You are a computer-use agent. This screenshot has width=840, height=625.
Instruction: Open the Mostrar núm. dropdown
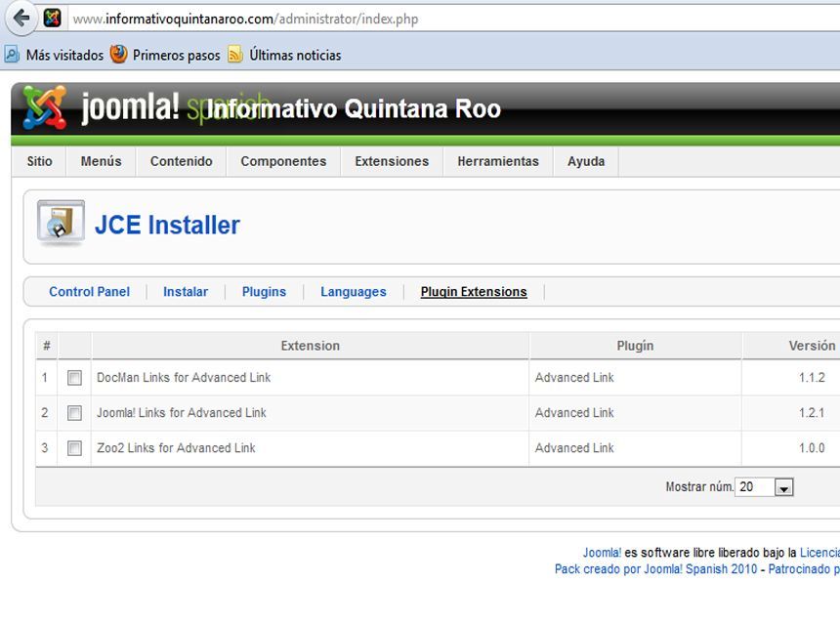click(x=783, y=487)
